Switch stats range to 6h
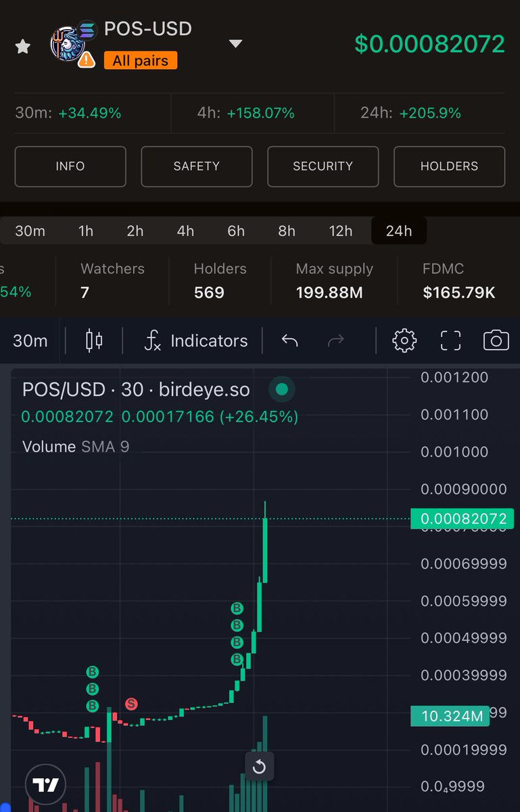 tap(236, 231)
